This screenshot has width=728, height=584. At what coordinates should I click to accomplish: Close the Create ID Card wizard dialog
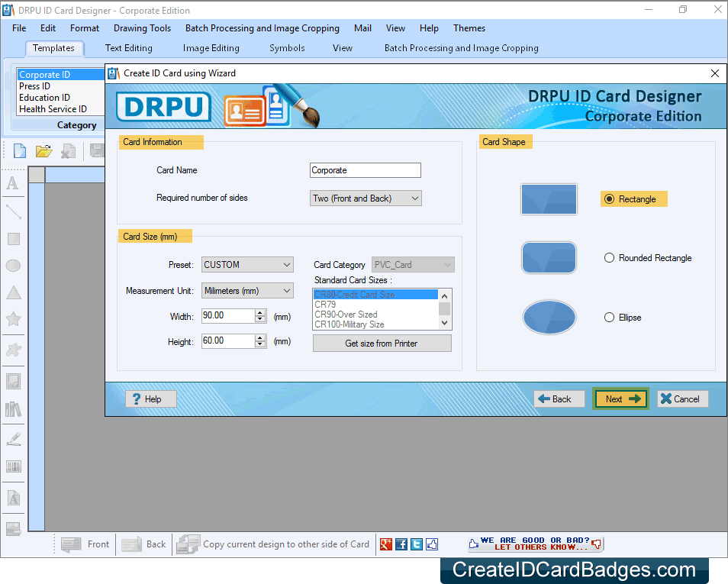click(x=715, y=73)
